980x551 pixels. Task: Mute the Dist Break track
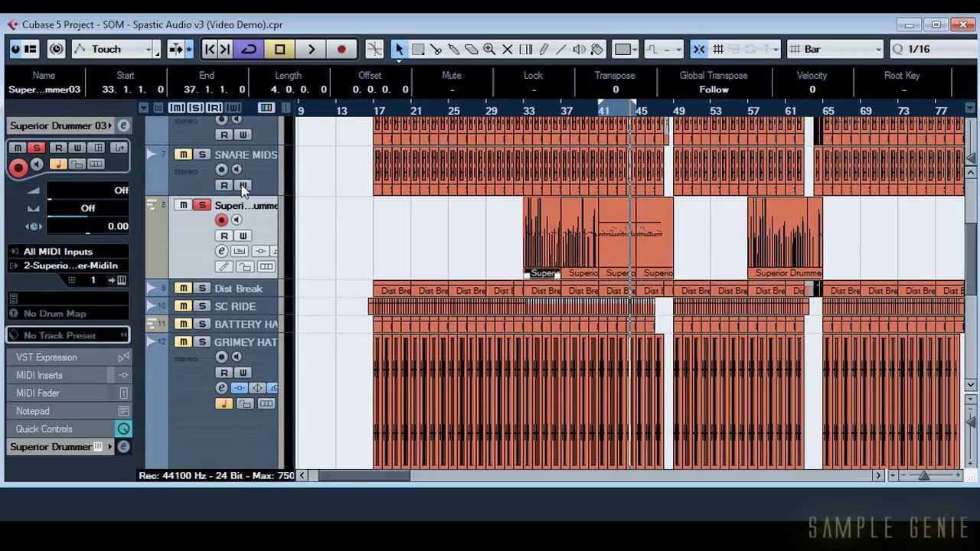pyautogui.click(x=183, y=289)
